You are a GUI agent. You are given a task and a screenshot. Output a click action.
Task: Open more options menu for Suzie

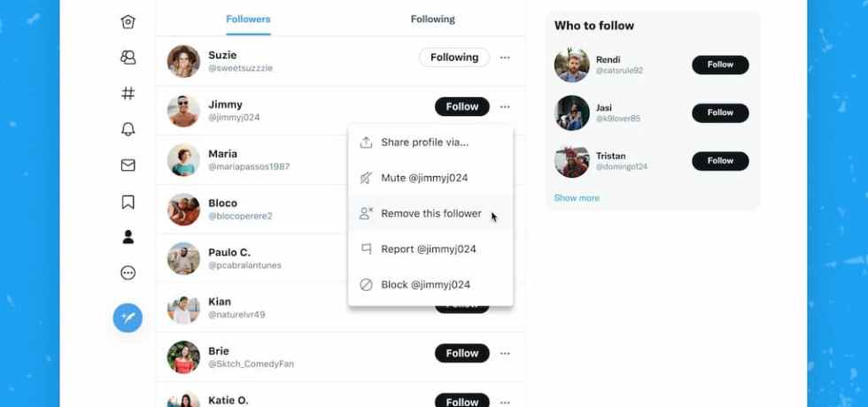[x=505, y=58]
